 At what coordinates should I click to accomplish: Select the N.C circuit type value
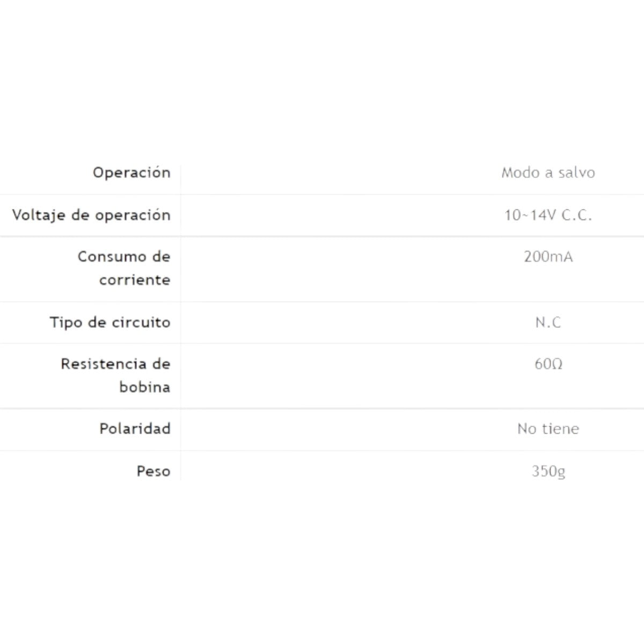(x=548, y=323)
